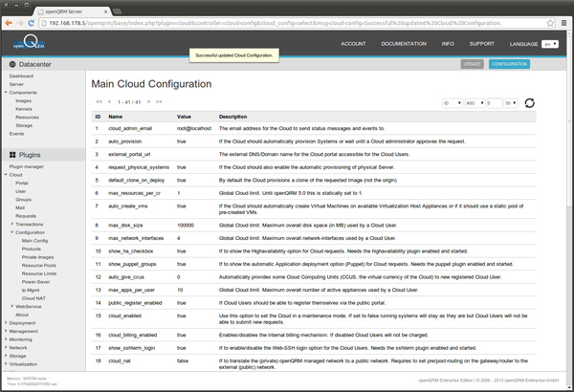Open Groups under Cloud

[x=23, y=200]
